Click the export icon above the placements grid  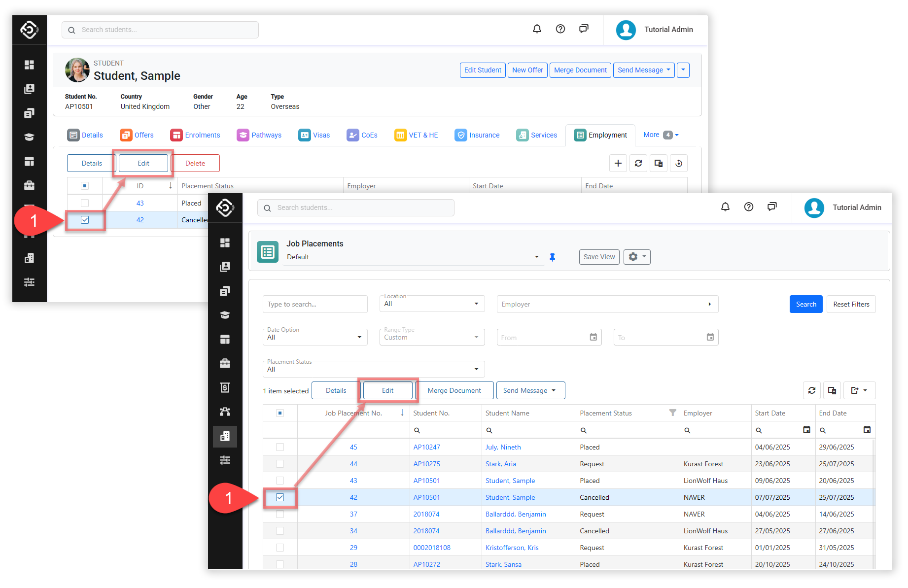(859, 390)
